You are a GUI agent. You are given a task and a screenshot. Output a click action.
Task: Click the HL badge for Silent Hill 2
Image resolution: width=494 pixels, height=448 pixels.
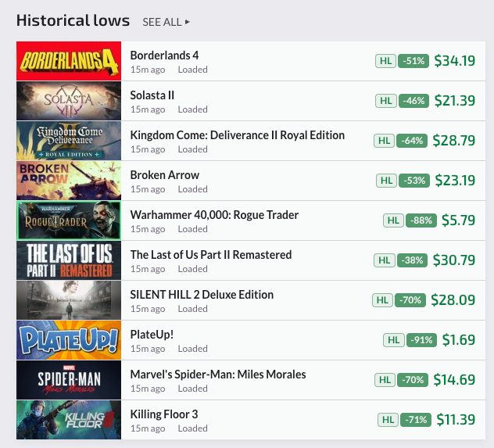382,300
